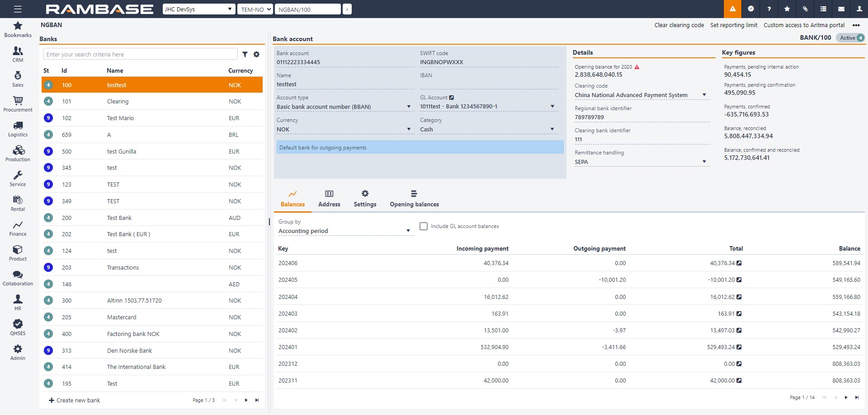Click Create new bank

pos(75,401)
